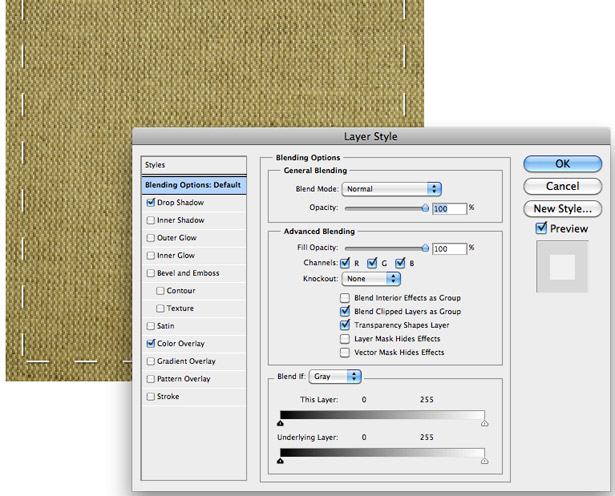Click the Fill Opacity percentage field

449,249
